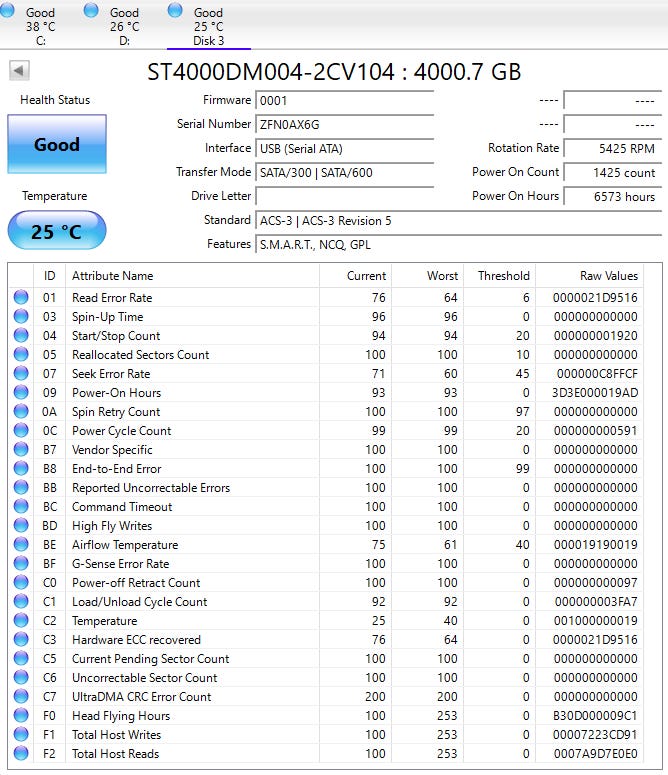This screenshot has height=775, width=668.
Task: Click the Threshold column header
Action: pos(500,276)
